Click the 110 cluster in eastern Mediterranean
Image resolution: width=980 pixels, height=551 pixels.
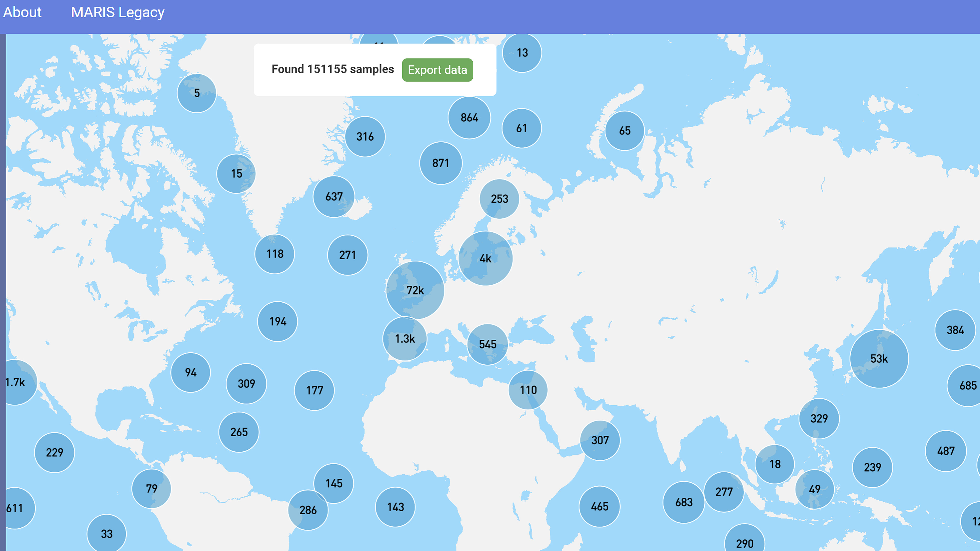528,390
